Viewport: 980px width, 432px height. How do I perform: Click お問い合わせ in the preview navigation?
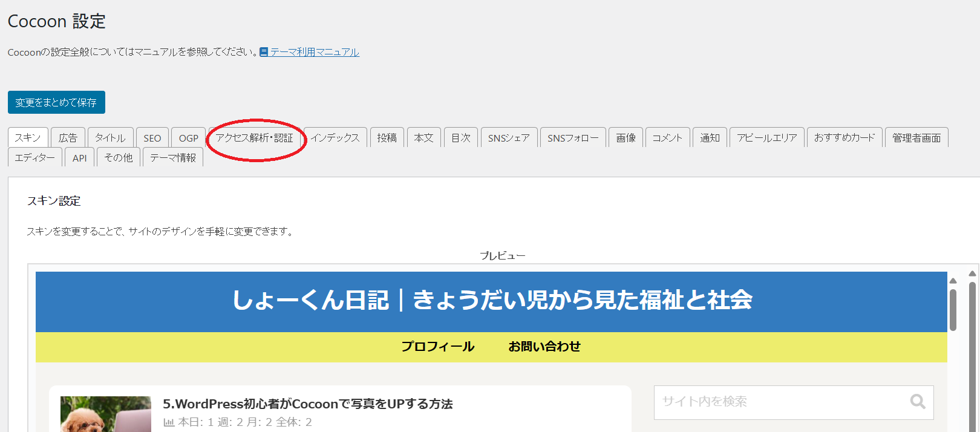(544, 347)
